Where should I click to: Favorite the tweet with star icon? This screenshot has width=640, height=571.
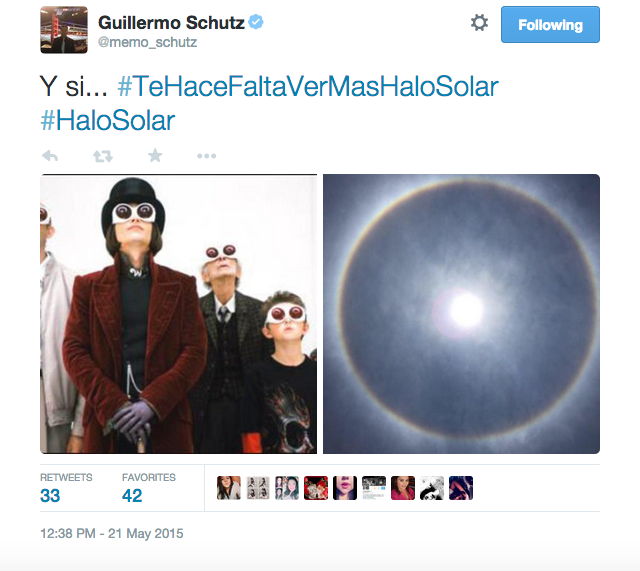pos(155,156)
